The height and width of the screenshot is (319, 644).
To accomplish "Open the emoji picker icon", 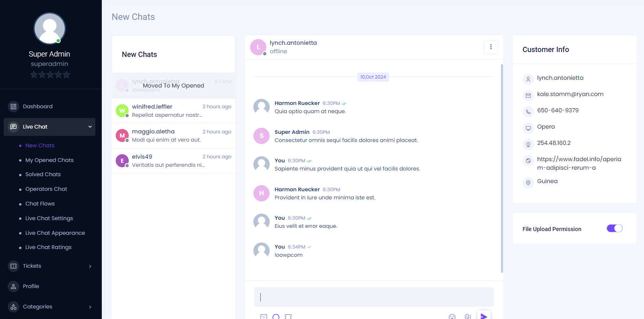I will tap(452, 317).
